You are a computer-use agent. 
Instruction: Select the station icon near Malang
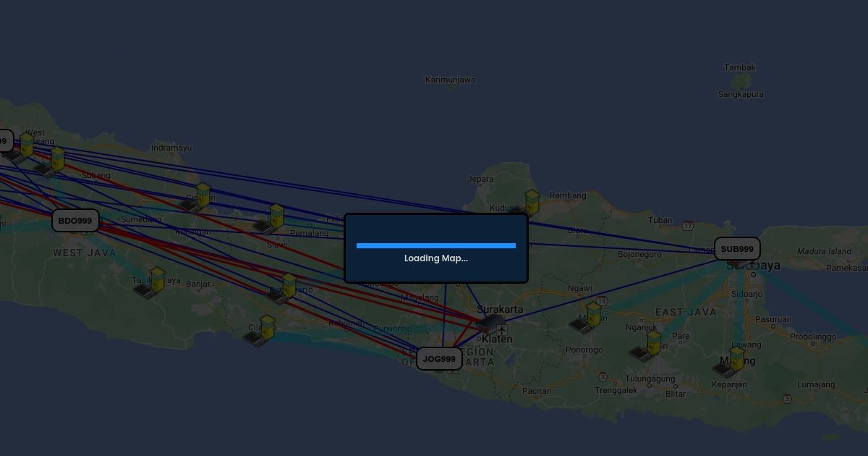(x=731, y=362)
